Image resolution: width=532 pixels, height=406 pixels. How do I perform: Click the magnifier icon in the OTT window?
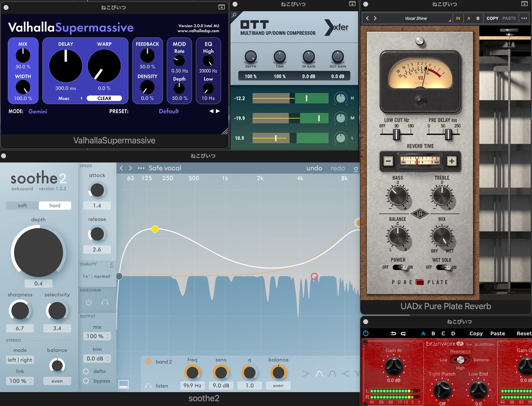[x=234, y=15]
